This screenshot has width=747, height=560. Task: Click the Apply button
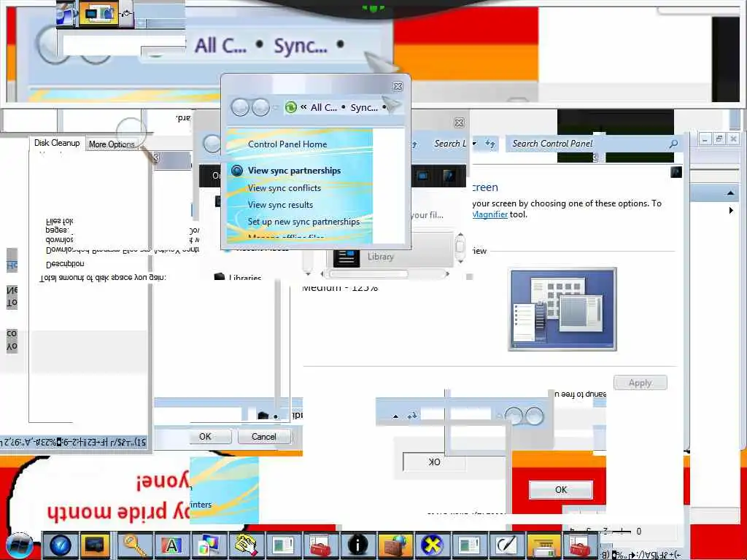tap(640, 383)
